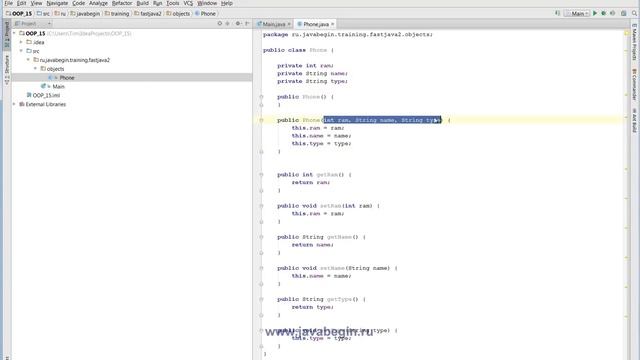This screenshot has width=640, height=360.
Task: Fold the empty Phone() constructor
Action: click(261, 97)
